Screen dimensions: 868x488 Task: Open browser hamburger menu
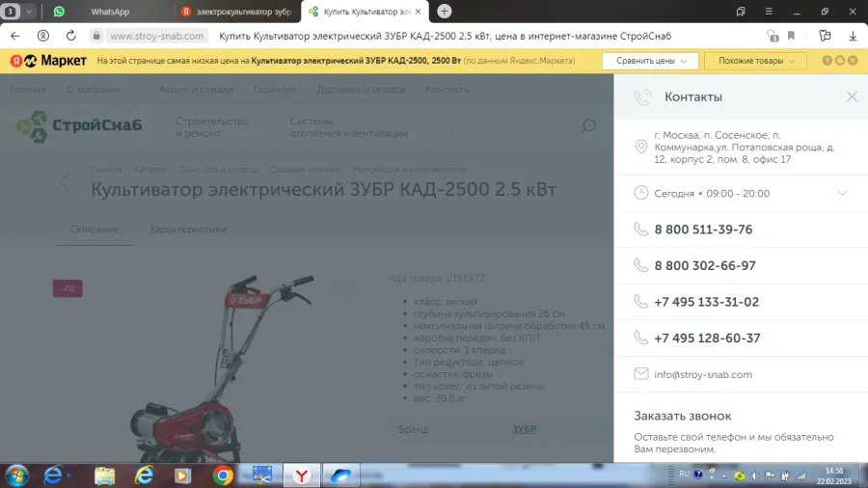pos(769,11)
